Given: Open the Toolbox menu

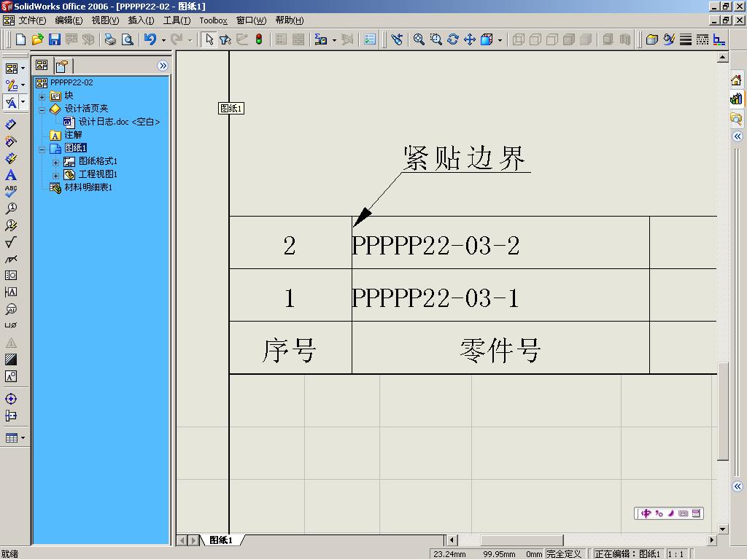Looking at the screenshot, I should click(x=213, y=20).
